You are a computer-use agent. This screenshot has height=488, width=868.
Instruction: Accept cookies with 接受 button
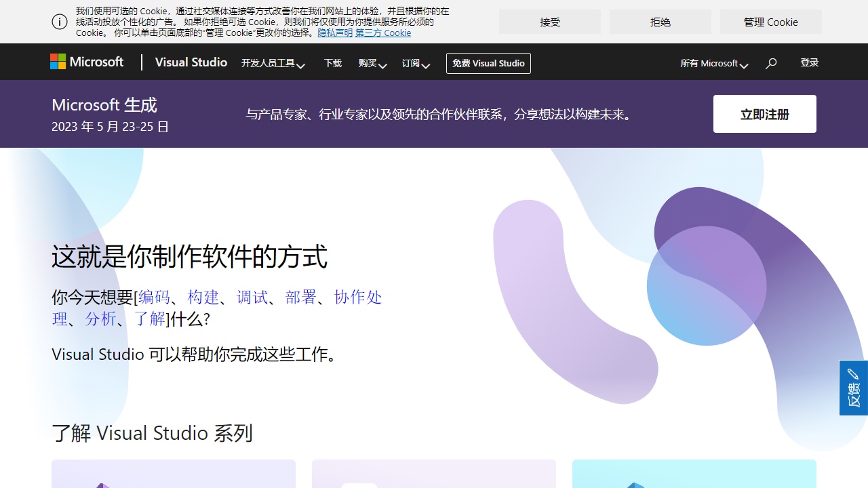coord(550,22)
